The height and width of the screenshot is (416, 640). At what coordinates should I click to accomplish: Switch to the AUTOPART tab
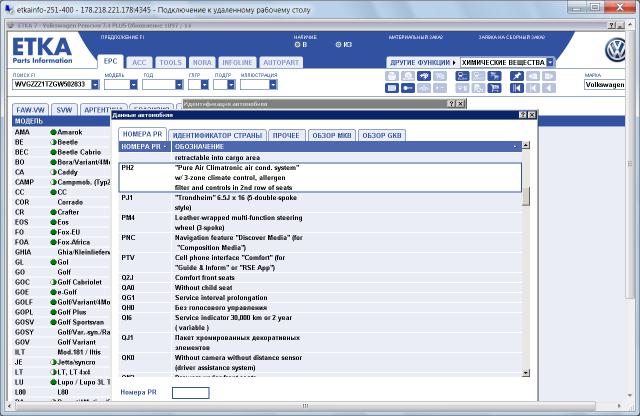(x=281, y=62)
